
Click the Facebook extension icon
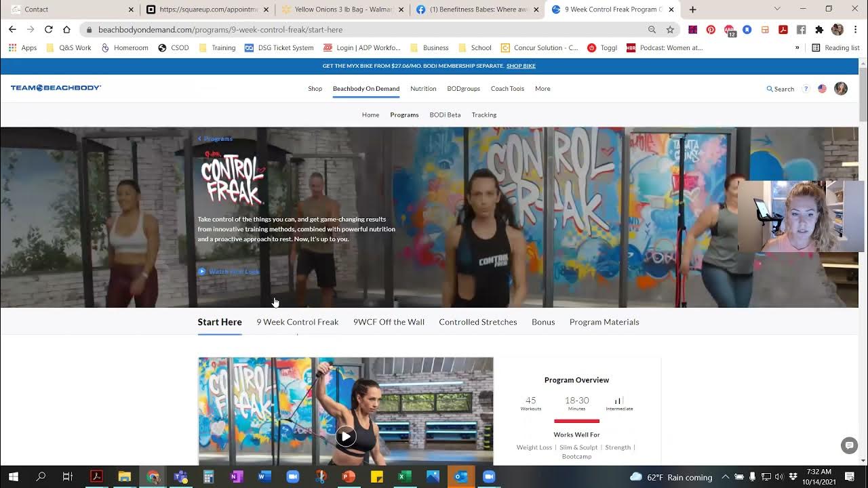pyautogui.click(x=801, y=29)
